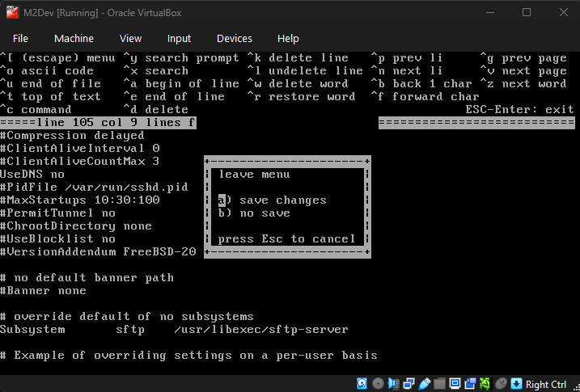The height and width of the screenshot is (392, 580).
Task: Click the mouse integration status icon
Action: [501, 383]
